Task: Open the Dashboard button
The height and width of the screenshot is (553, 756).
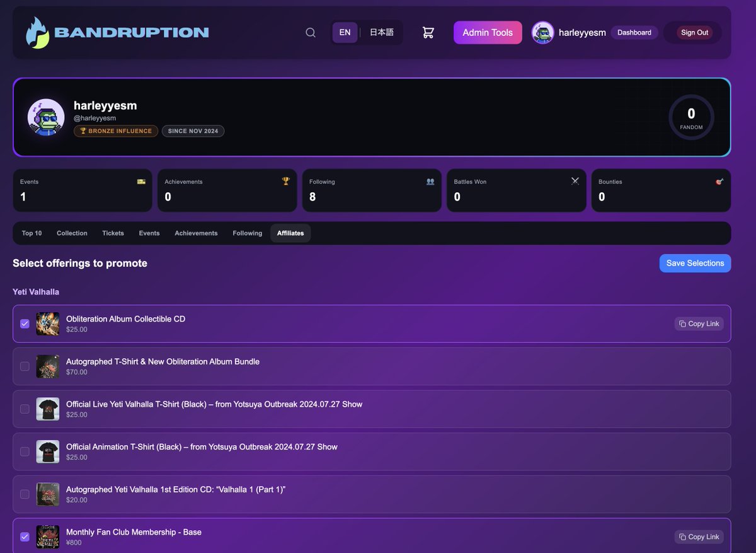Action: tap(634, 33)
